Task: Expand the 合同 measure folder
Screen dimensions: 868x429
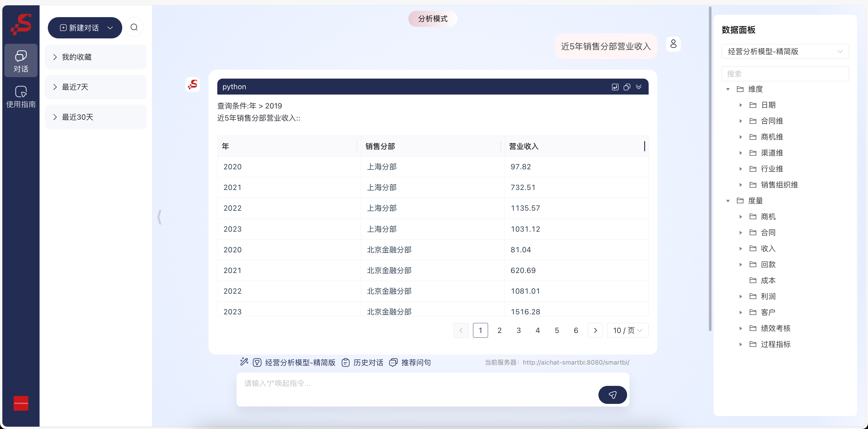Action: [741, 232]
